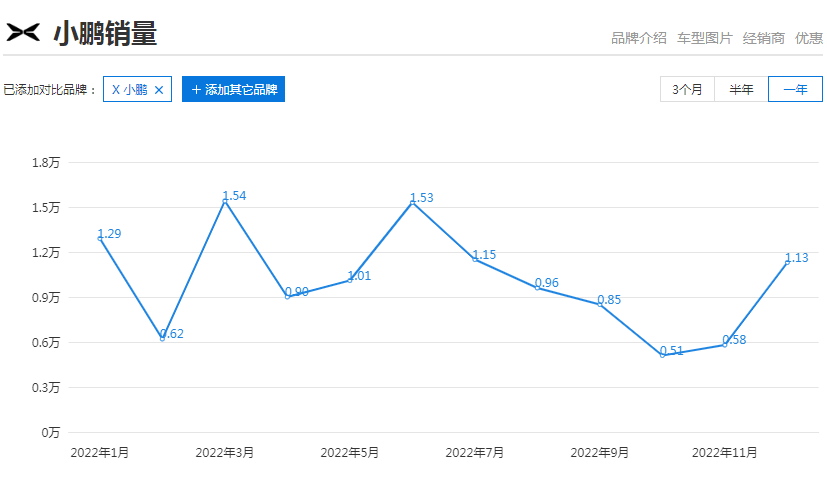Click the 1.5万 y-axis label
The image size is (827, 496).
pyautogui.click(x=46, y=207)
